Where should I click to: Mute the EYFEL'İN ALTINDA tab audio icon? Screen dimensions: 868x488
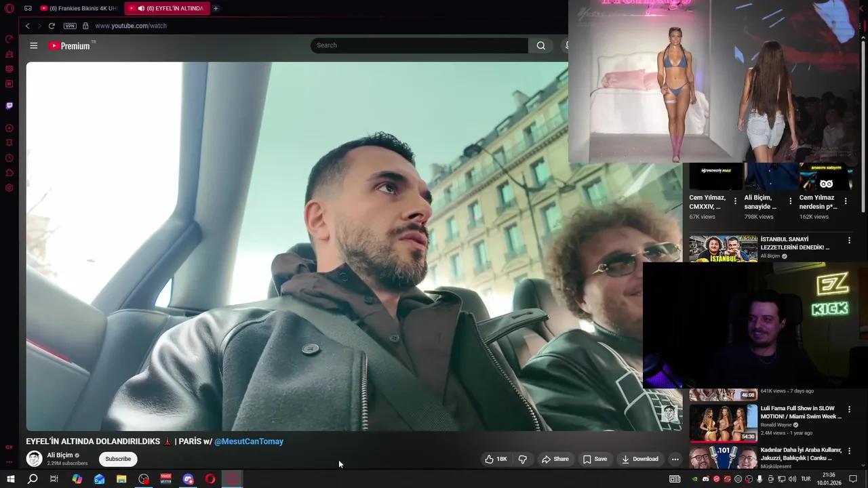140,8
